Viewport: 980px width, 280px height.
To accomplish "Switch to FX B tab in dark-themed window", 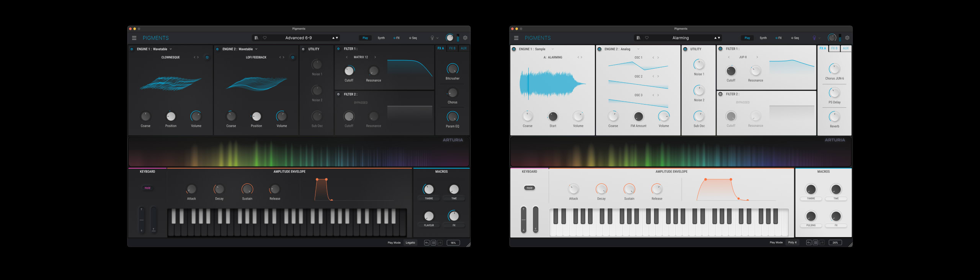I will 452,49.
